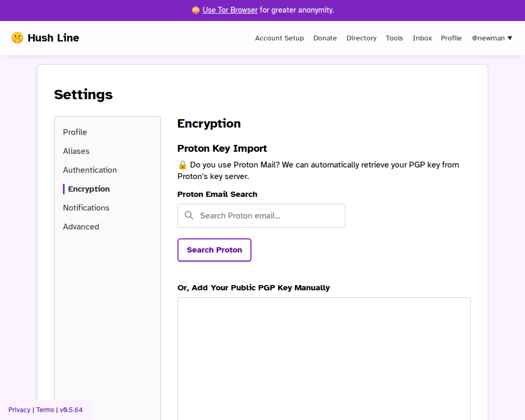Open the Aliases settings section
This screenshot has height=420, width=525.
tap(76, 151)
